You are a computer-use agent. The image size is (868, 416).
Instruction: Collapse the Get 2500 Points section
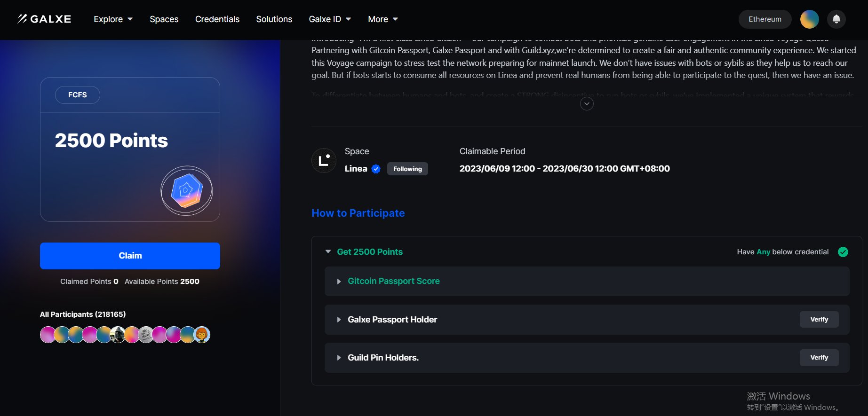(328, 252)
